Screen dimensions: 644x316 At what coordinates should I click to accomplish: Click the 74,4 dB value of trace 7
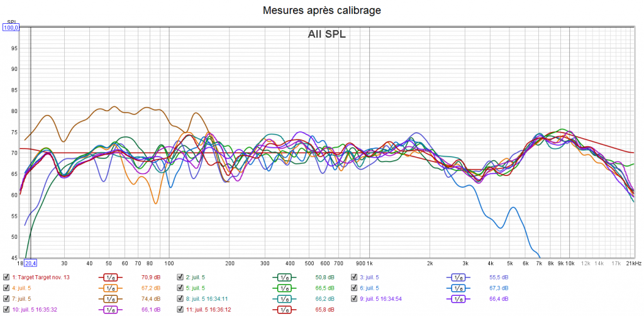(x=151, y=299)
